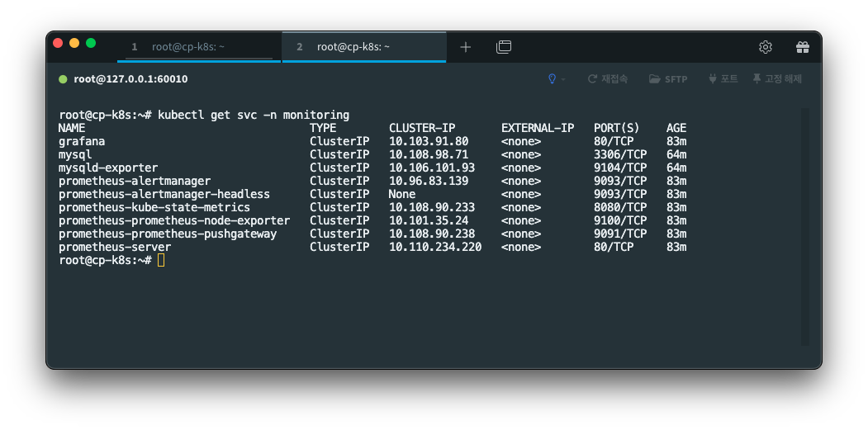The image size is (868, 430).
Task: Click the green connection status dot
Action: tap(63, 79)
